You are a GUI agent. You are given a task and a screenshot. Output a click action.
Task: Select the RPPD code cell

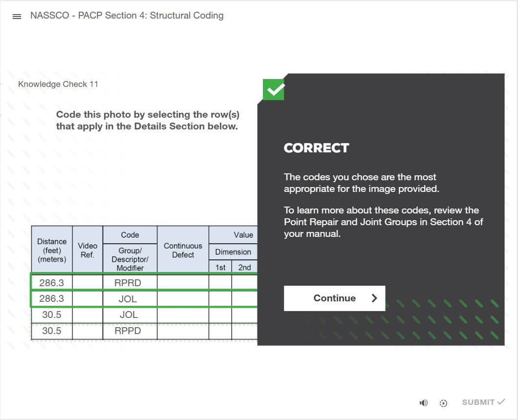[130, 331]
